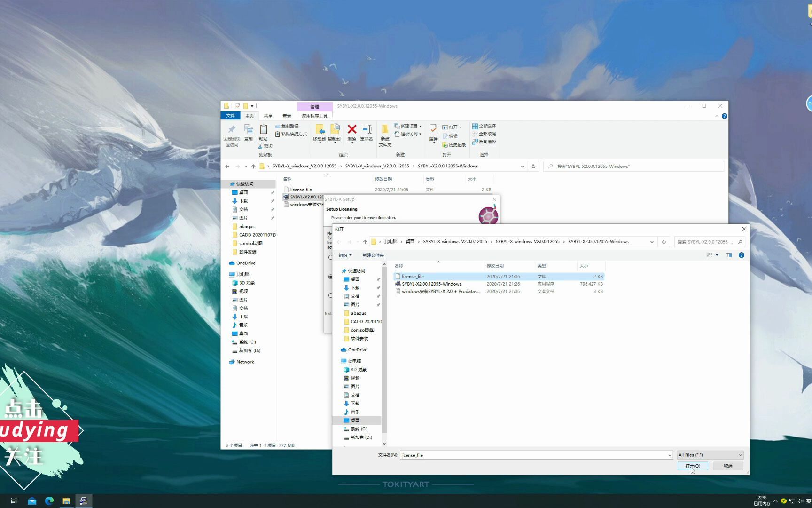Click 粘贴快捷方式 (Paste shortcut) in ribbon

coord(291,134)
